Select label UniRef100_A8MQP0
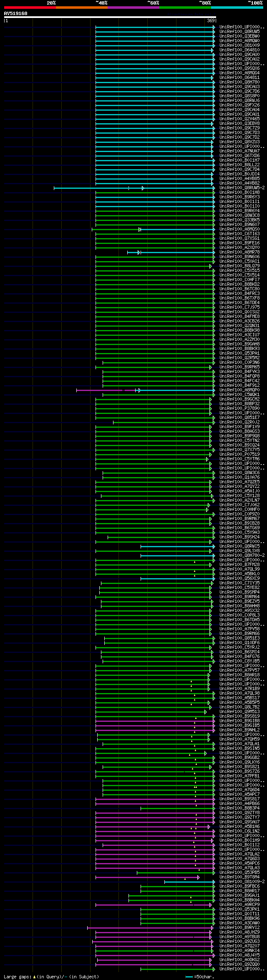267x980 pixels. click(239, 390)
